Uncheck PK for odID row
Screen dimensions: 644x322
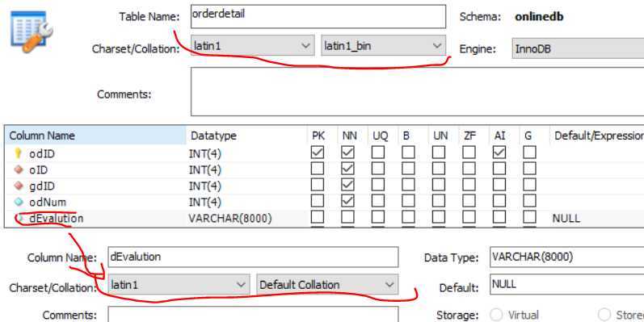(317, 153)
